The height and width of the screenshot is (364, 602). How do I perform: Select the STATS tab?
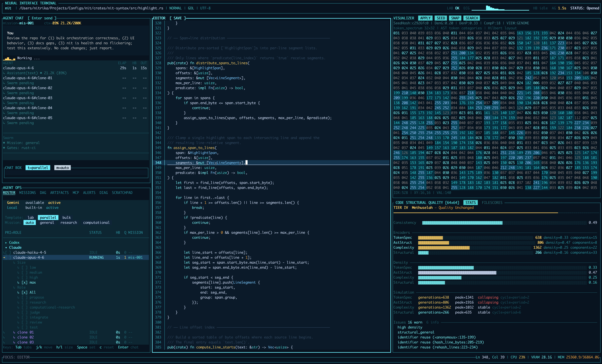(x=471, y=203)
